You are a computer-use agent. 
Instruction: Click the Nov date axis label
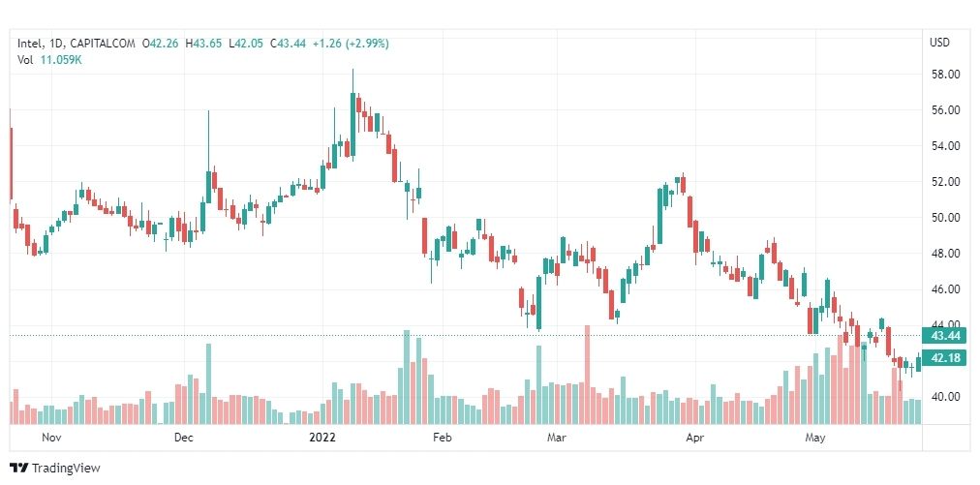(x=50, y=438)
